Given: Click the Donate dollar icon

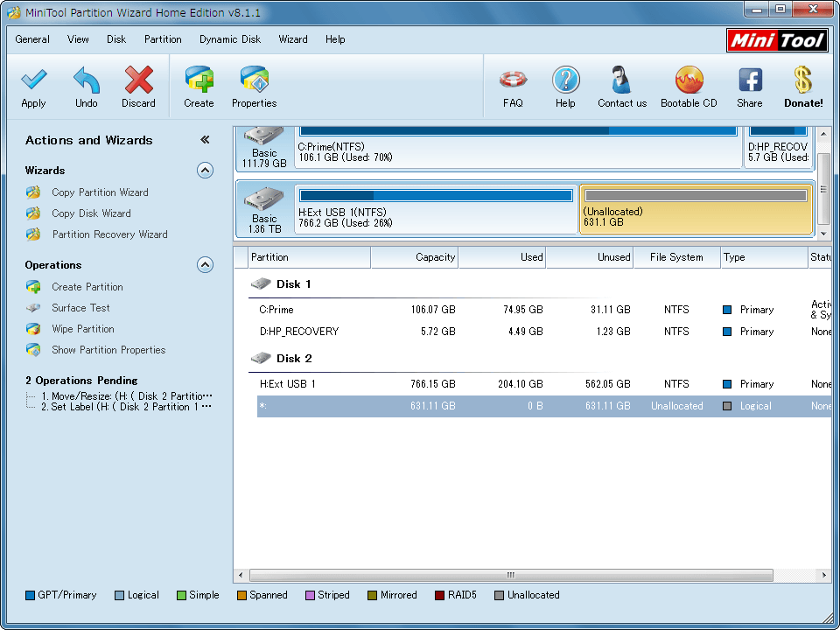Looking at the screenshot, I should click(802, 80).
